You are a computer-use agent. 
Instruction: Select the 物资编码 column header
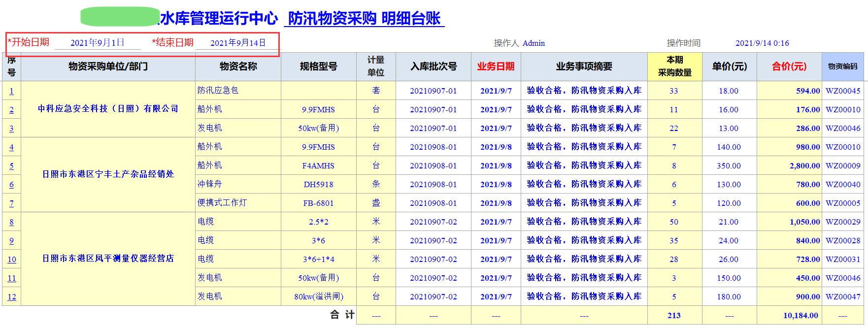[842, 66]
